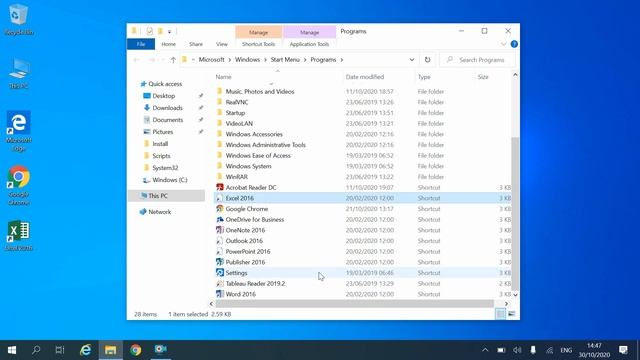This screenshot has height=360, width=640.
Task: Click the Publisher 2016 shortcut icon
Action: coord(220,262)
